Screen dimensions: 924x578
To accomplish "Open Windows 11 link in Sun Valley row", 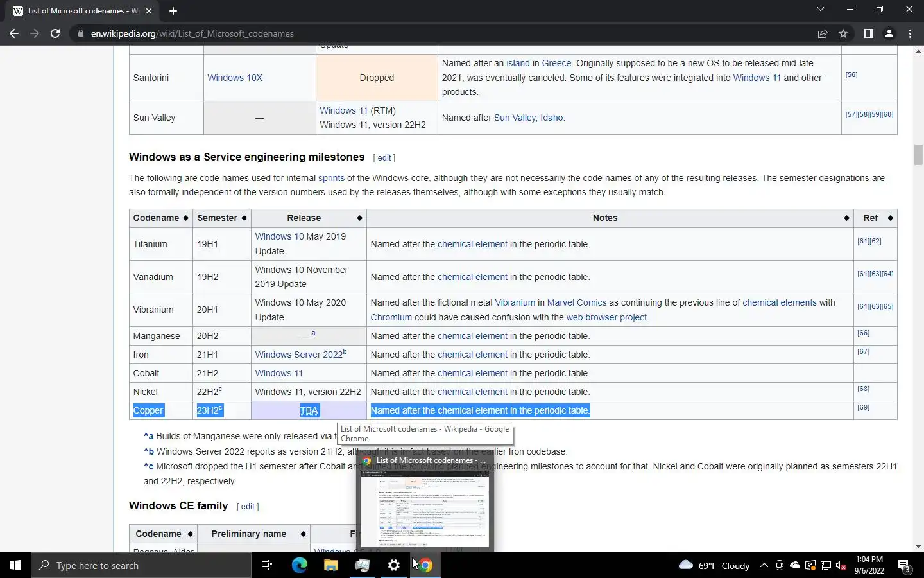I will [344, 110].
